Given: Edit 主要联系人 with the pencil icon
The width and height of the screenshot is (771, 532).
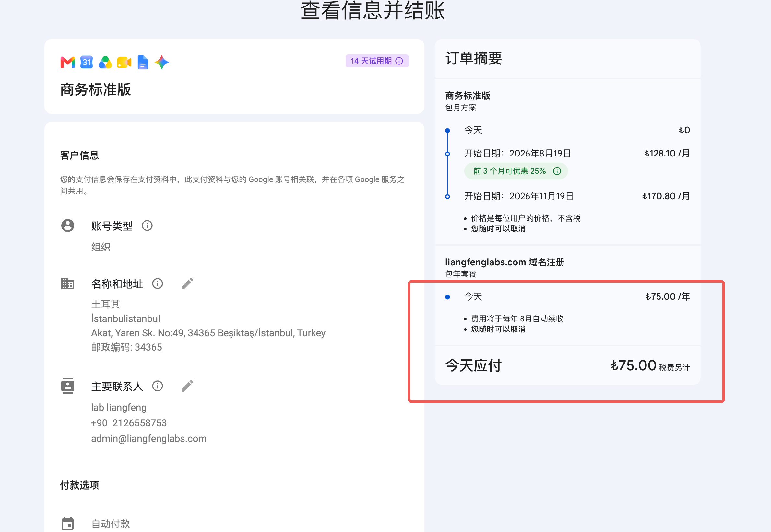Looking at the screenshot, I should click(x=187, y=386).
